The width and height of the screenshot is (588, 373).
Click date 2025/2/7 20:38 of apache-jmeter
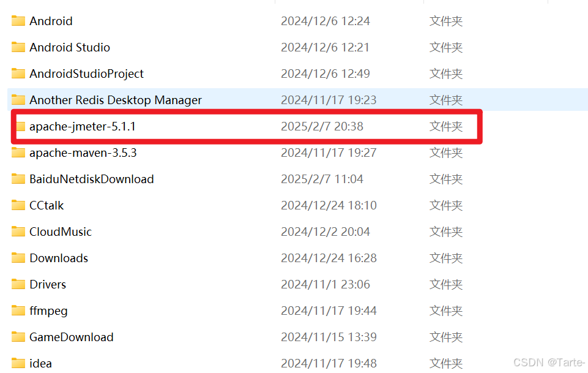click(x=322, y=126)
